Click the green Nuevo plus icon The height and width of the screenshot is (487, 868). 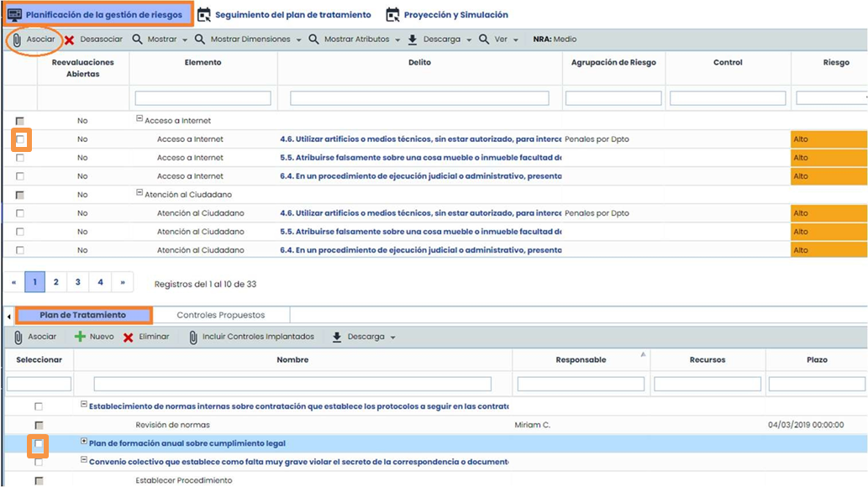81,336
